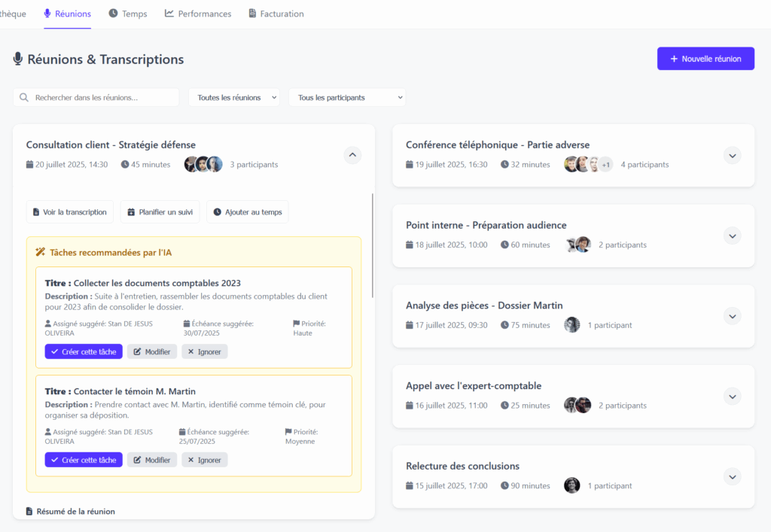Image resolution: width=771 pixels, height=532 pixels.
Task: Click the priority flag icon beside Haute
Action: (x=296, y=324)
